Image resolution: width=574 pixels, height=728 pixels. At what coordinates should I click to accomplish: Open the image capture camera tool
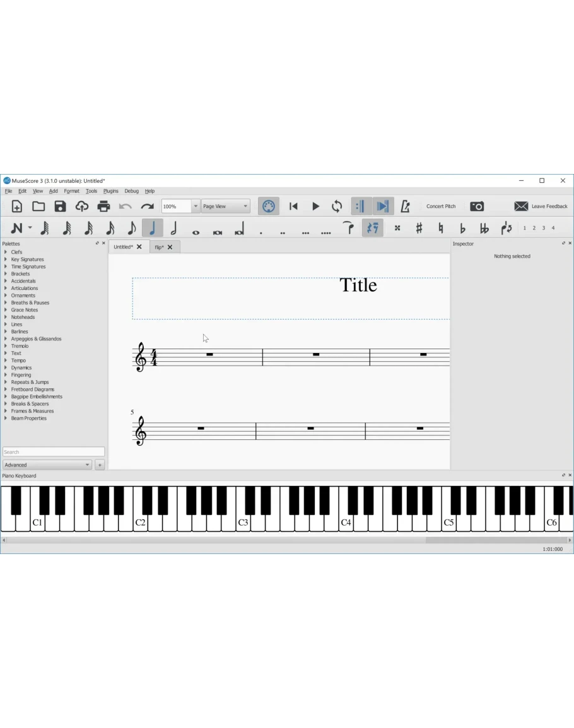click(x=477, y=206)
